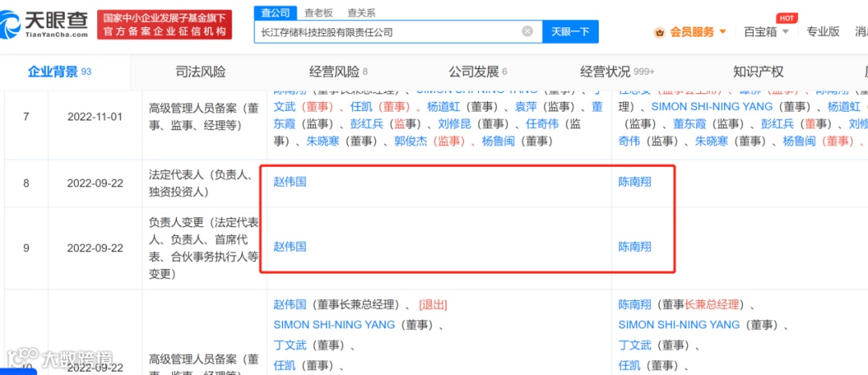Select the 2022-09-22 date in row 8
The image size is (868, 375).
pos(95,183)
